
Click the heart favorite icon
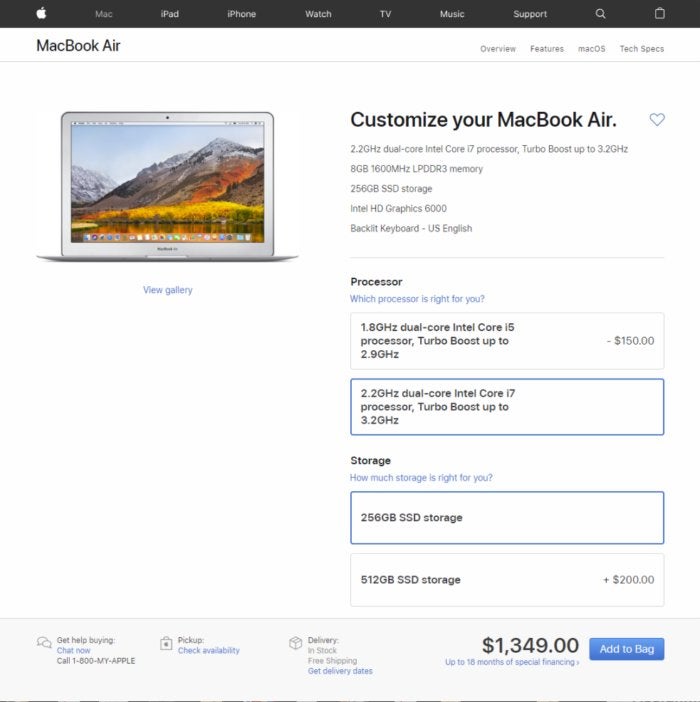[x=657, y=119]
